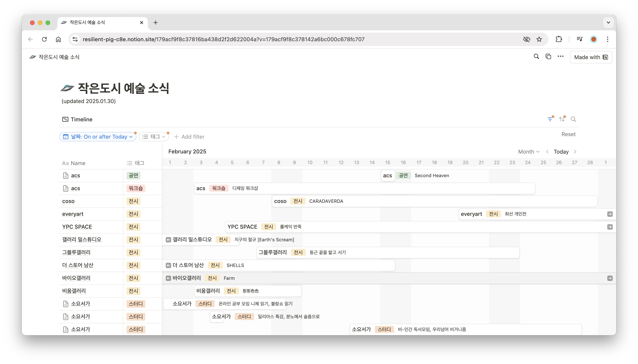Go to previous timeline period
Image resolution: width=638 pixels, height=364 pixels.
click(547, 152)
